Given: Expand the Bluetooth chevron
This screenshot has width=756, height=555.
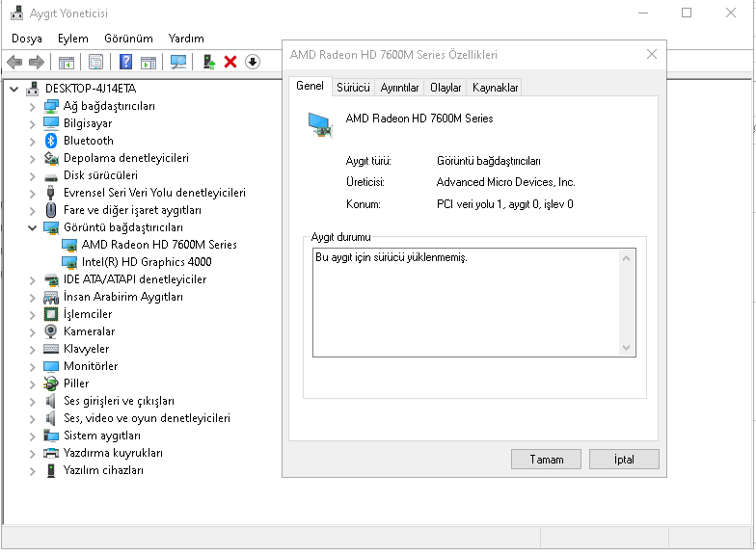Looking at the screenshot, I should coord(33,141).
